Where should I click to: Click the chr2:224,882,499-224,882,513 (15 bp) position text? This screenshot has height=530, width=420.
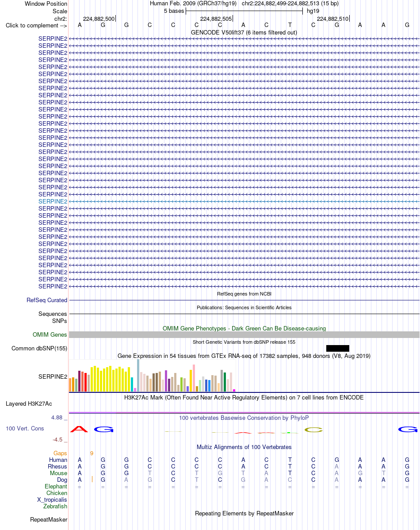pyautogui.click(x=290, y=4)
